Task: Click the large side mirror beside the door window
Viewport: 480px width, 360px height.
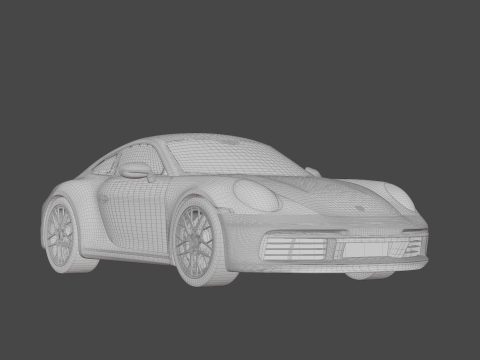Action: pyautogui.click(x=136, y=170)
